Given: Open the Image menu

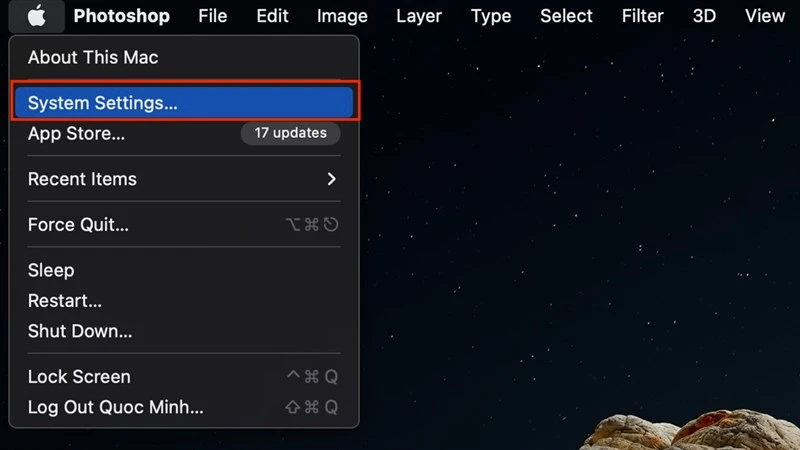Looking at the screenshot, I should 342,16.
